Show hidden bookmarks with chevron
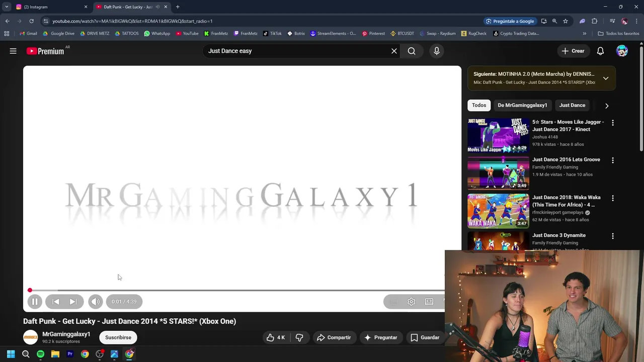This screenshot has width=644, height=362. [585, 34]
